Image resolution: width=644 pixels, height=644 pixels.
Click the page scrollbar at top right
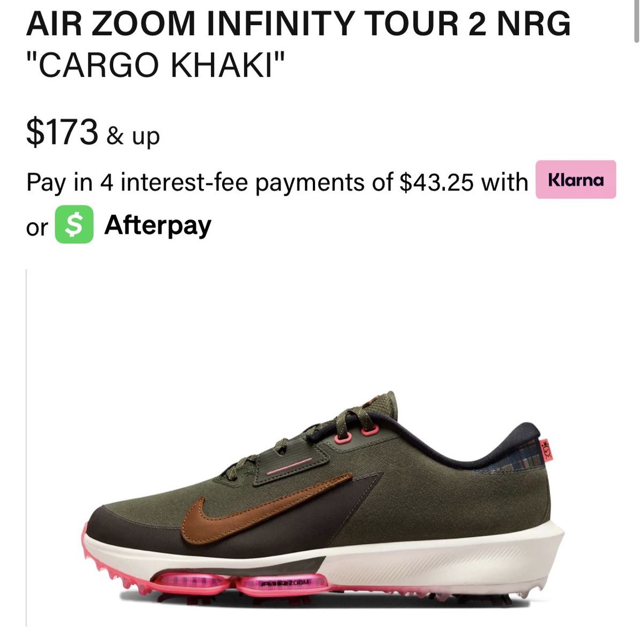click(636, 21)
